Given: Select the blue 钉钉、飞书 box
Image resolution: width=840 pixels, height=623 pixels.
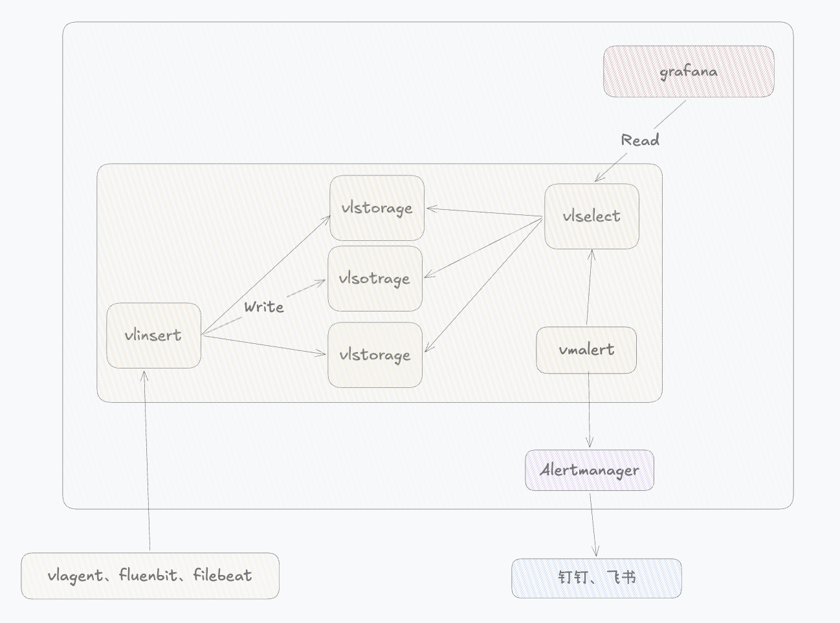Looking at the screenshot, I should click(597, 578).
